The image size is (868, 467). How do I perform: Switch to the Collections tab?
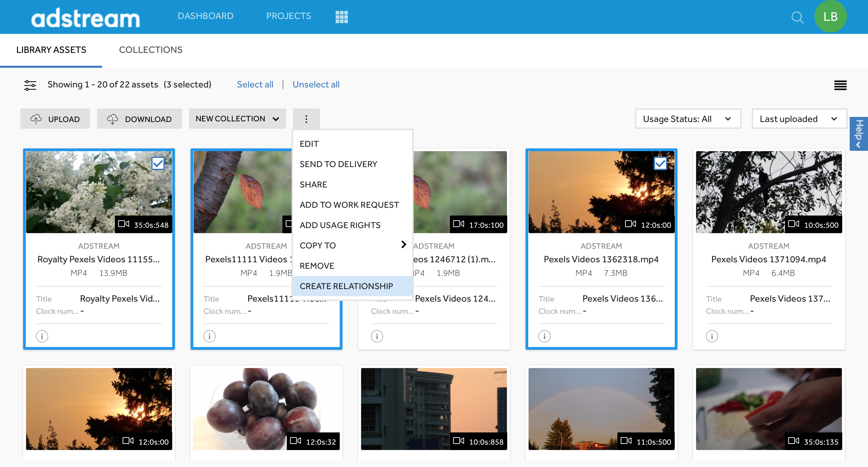[151, 50]
